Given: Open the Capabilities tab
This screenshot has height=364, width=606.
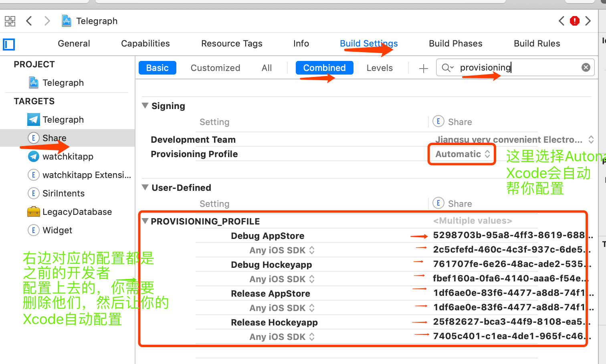Looking at the screenshot, I should tap(145, 43).
